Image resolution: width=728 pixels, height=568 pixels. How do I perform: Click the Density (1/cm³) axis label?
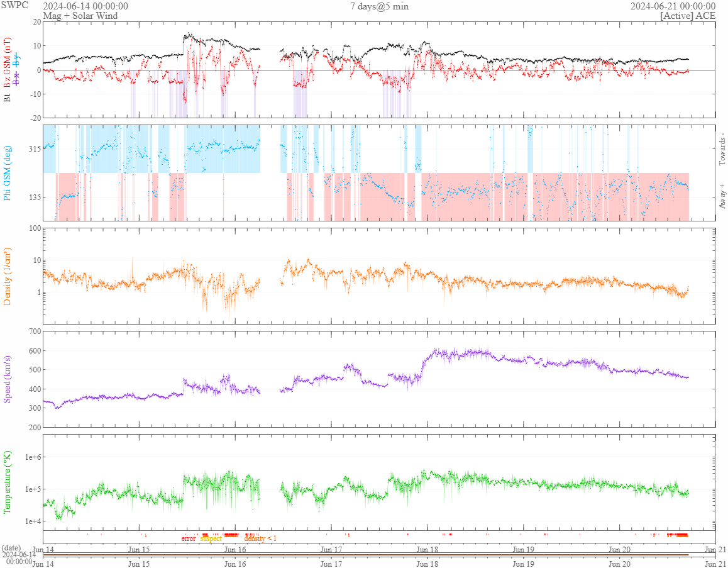(8, 276)
